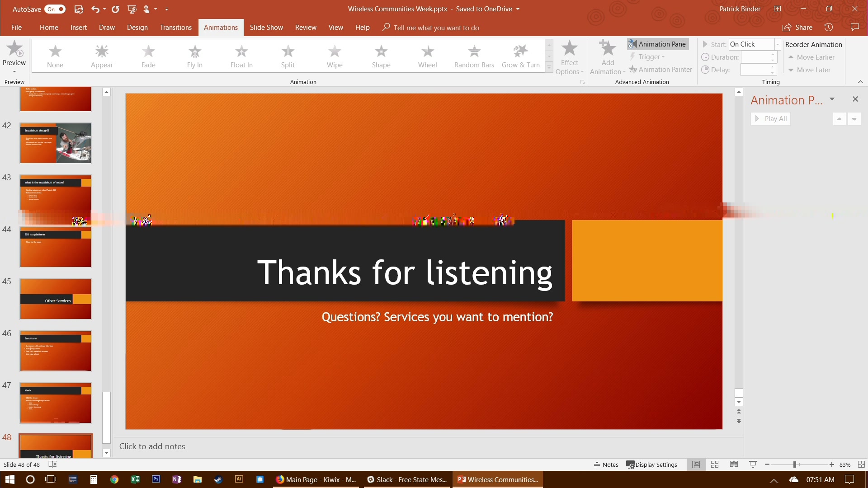Click the Add Animation star icon
The height and width of the screenshot is (488, 868).
(608, 49)
